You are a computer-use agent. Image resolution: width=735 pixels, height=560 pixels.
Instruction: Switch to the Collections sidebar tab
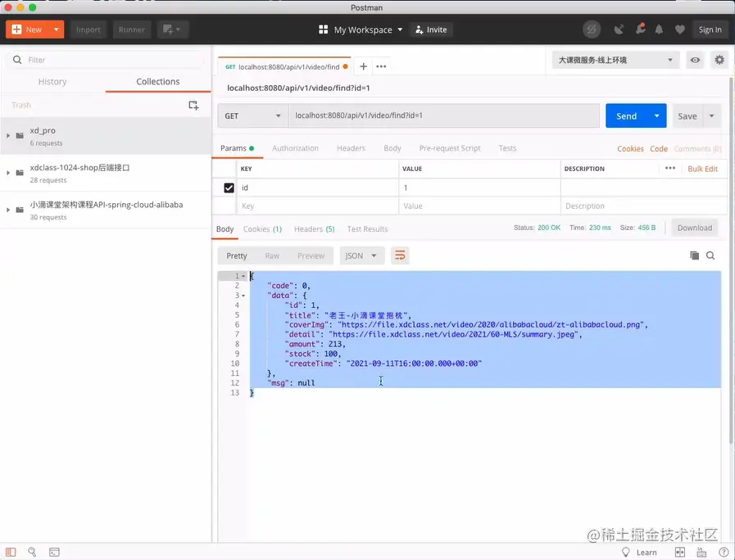tap(158, 82)
